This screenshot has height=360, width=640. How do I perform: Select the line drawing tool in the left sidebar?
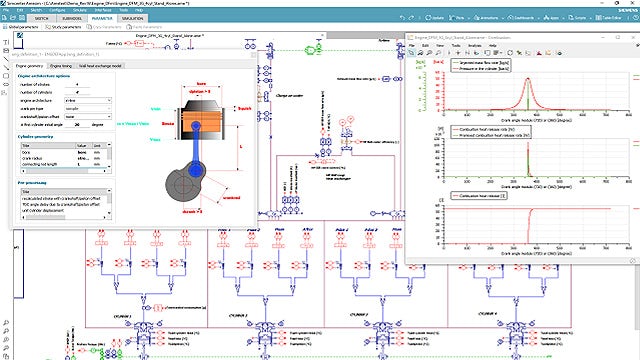point(6,59)
